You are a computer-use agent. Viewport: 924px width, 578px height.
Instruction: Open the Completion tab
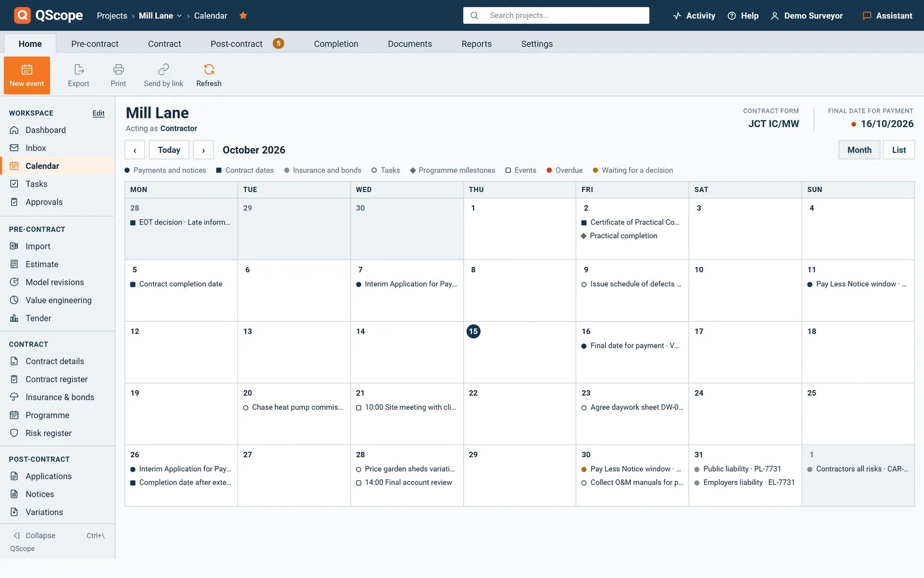tap(336, 44)
